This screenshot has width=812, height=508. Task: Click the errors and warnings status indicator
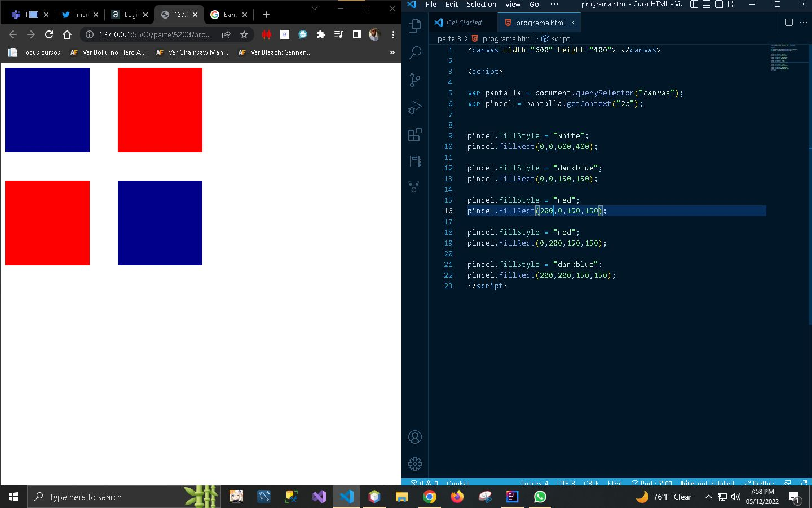424,483
